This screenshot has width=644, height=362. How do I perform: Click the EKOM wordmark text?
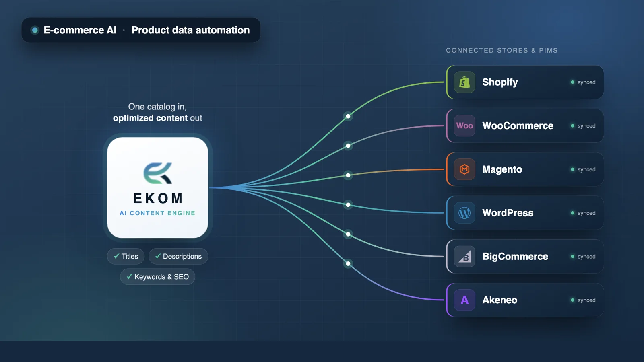coord(158,198)
